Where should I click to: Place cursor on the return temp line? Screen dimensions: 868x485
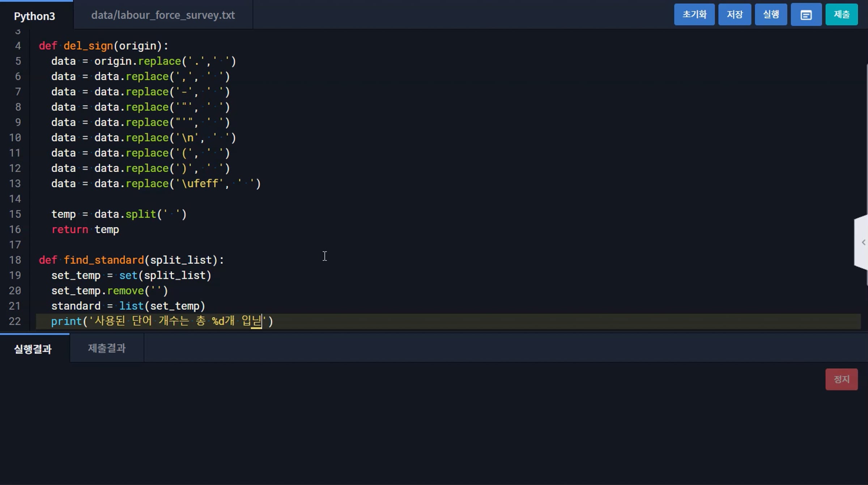[x=85, y=230]
